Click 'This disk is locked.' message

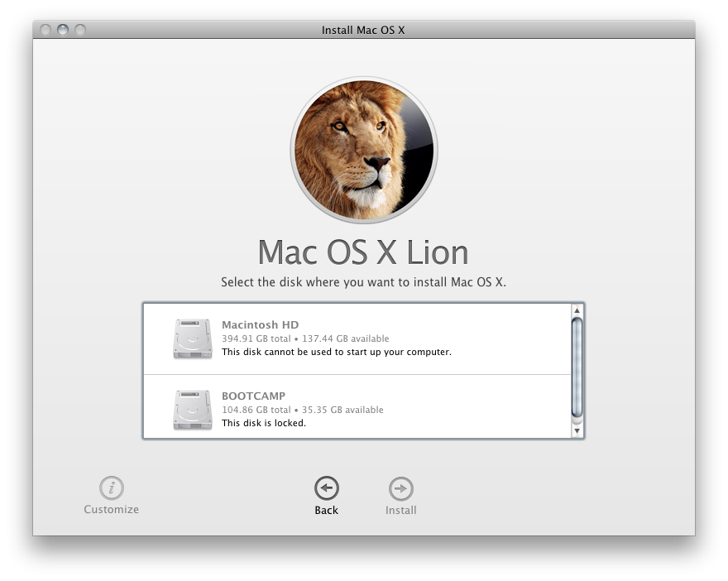pyautogui.click(x=264, y=423)
